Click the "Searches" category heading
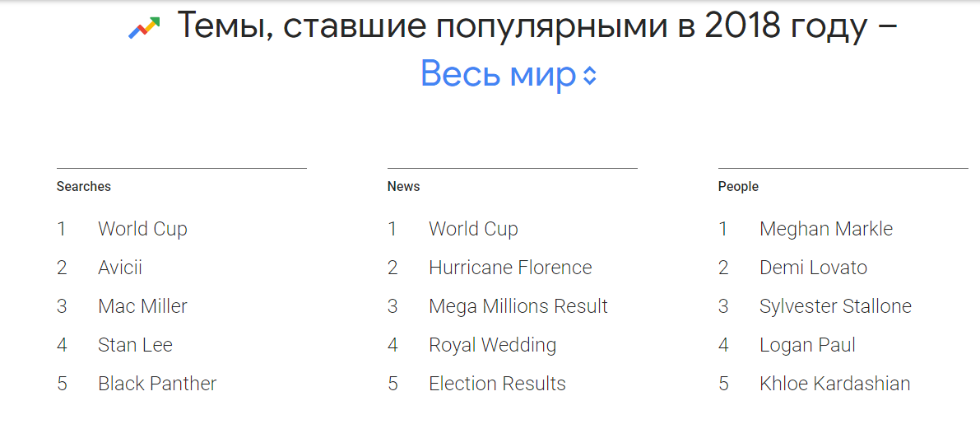 coord(84,187)
